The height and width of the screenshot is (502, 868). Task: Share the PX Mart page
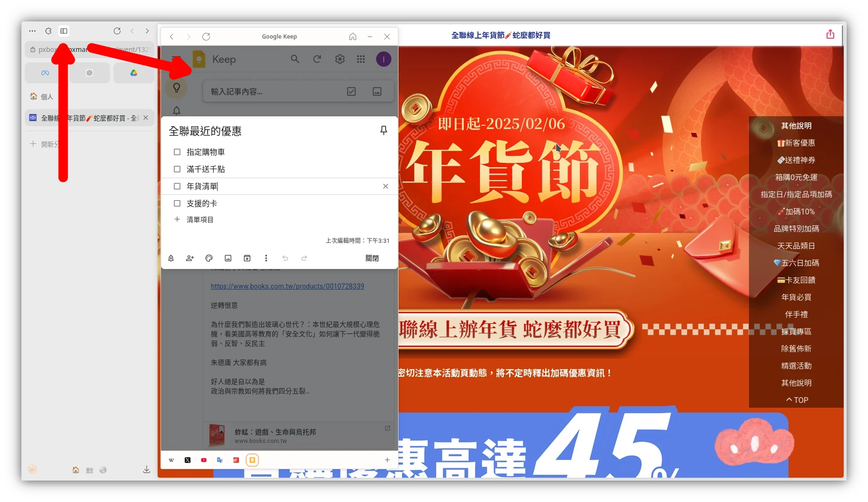[830, 34]
